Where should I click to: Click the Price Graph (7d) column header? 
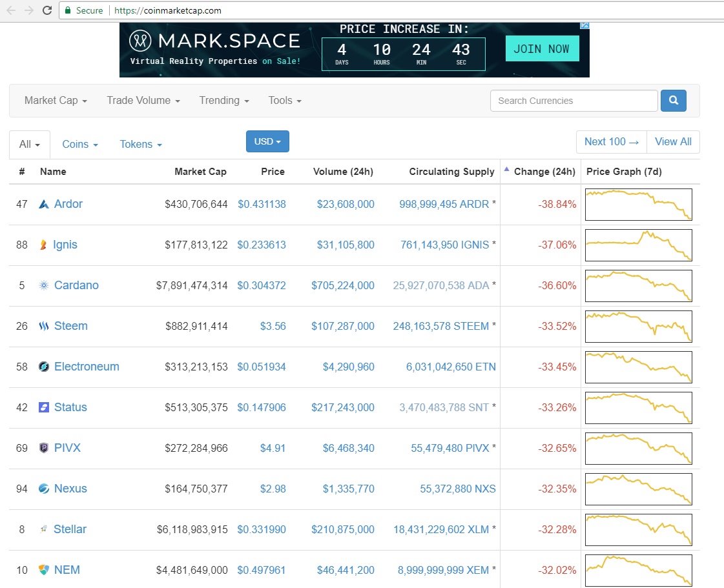(624, 172)
